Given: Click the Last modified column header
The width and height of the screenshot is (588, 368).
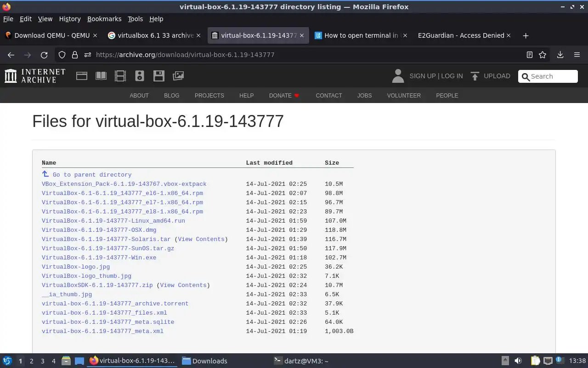Looking at the screenshot, I should pos(269,163).
